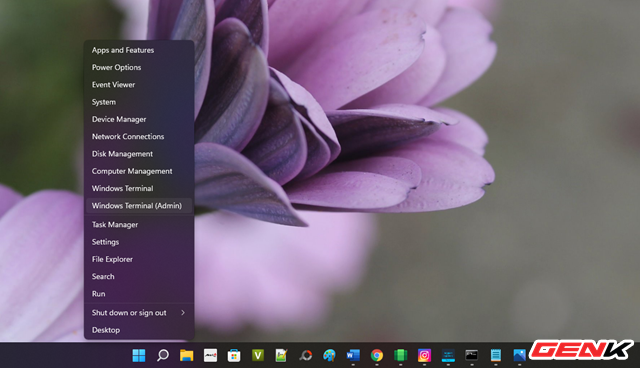Select Shut down or sign out
640x368 pixels.
(139, 313)
